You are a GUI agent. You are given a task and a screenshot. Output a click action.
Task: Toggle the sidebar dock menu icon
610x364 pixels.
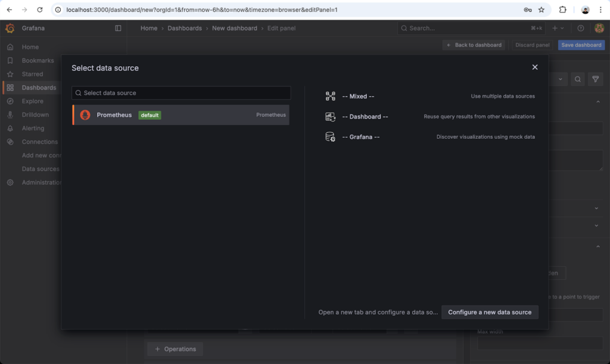coord(118,28)
